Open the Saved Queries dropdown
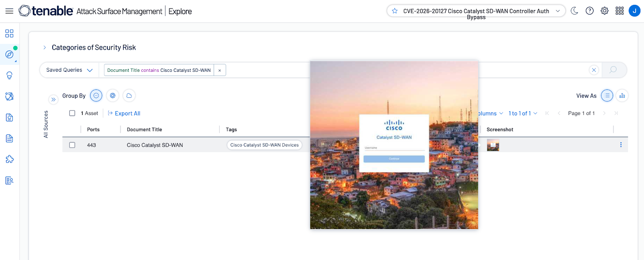This screenshot has height=260, width=644. click(69, 70)
